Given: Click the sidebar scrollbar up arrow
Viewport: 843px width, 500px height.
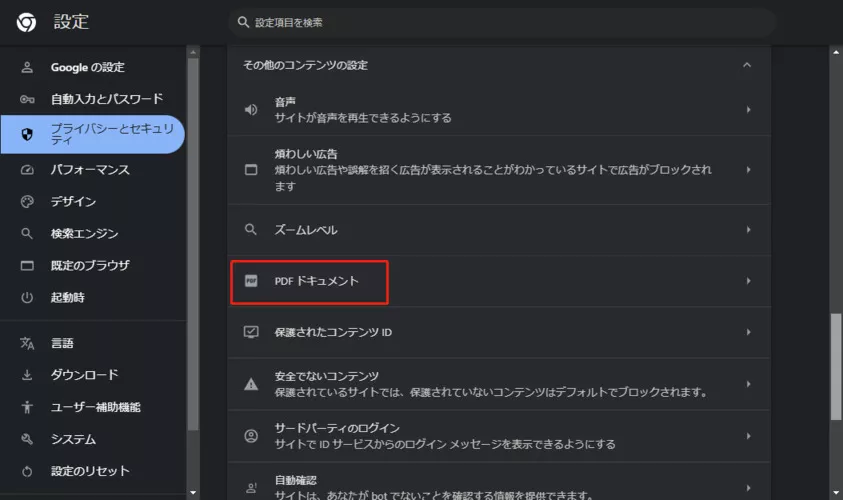Looking at the screenshot, I should [x=193, y=52].
